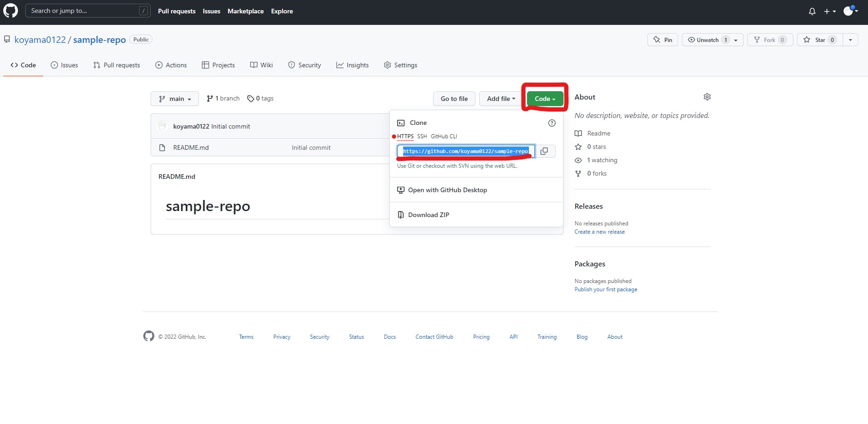Image resolution: width=868 pixels, height=424 pixels.
Task: Fork the repository
Action: (770, 40)
